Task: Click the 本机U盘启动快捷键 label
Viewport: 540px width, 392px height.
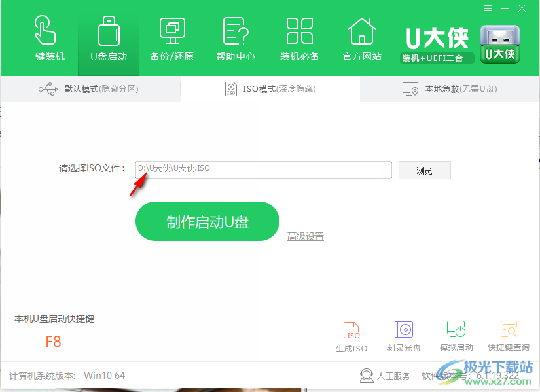Action: click(x=54, y=319)
